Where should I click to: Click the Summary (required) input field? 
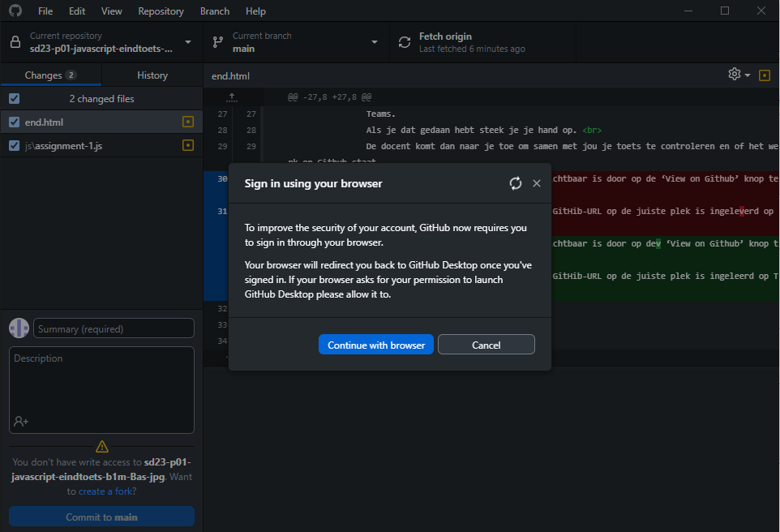pyautogui.click(x=113, y=328)
